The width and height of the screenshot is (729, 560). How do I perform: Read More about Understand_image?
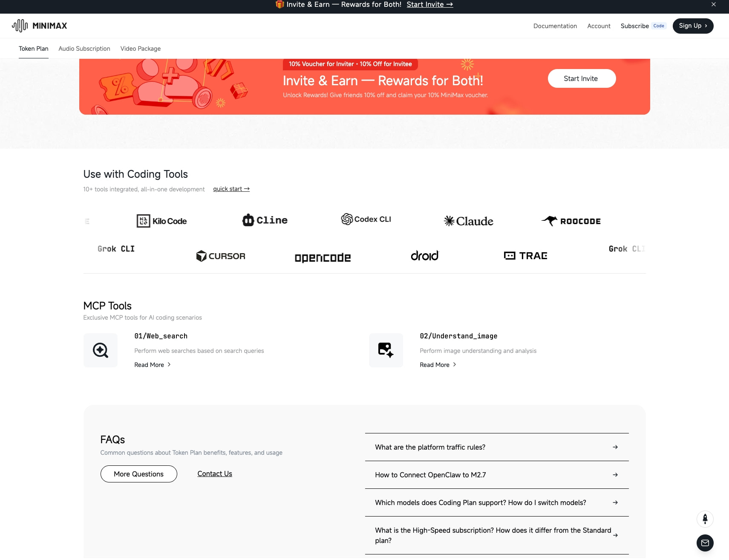(x=438, y=365)
